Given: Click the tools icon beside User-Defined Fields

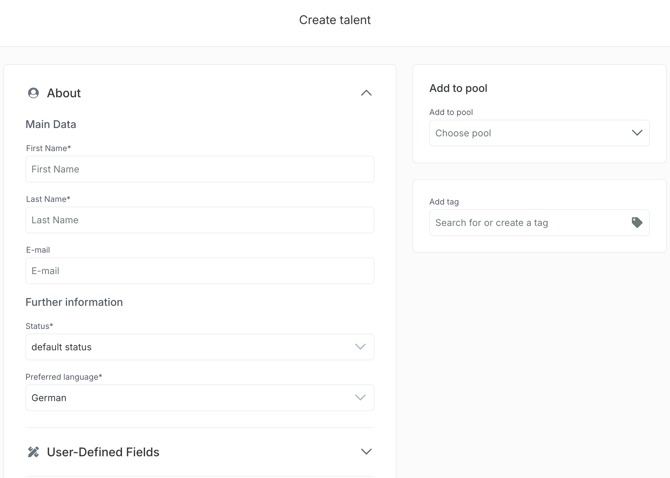Looking at the screenshot, I should [33, 452].
